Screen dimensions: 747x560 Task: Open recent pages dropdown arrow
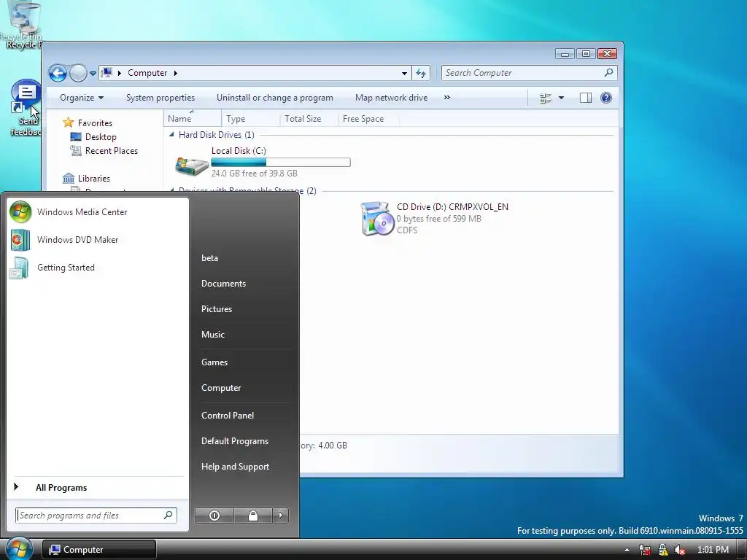(x=93, y=74)
